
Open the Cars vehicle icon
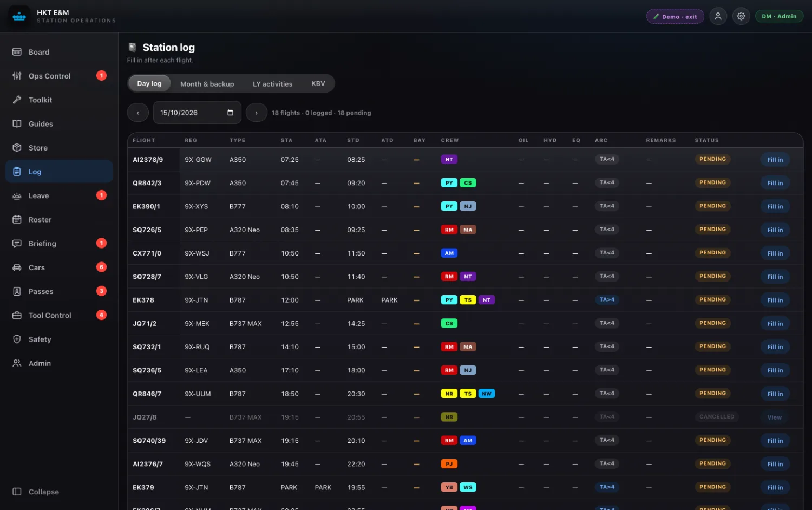click(17, 267)
